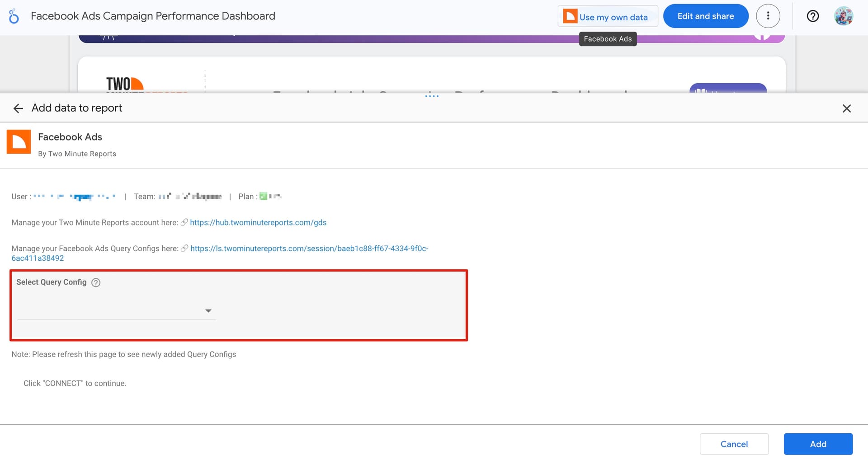This screenshot has width=868, height=460.
Task: Click the back arrow in Add data dialog
Action: pos(18,108)
